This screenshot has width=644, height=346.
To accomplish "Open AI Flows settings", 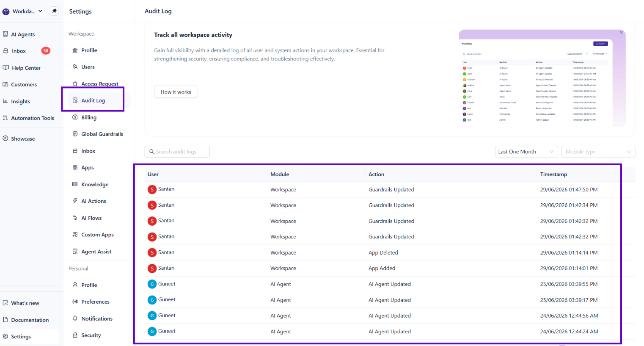I will pos(87,218).
